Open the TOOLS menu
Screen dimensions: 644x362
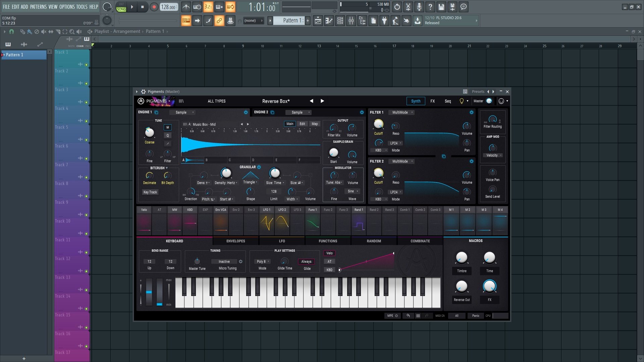pos(82,7)
